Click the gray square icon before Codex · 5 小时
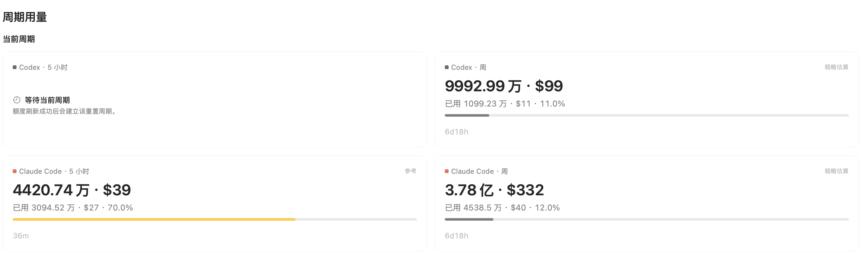The height and width of the screenshot is (253, 868). [x=15, y=67]
